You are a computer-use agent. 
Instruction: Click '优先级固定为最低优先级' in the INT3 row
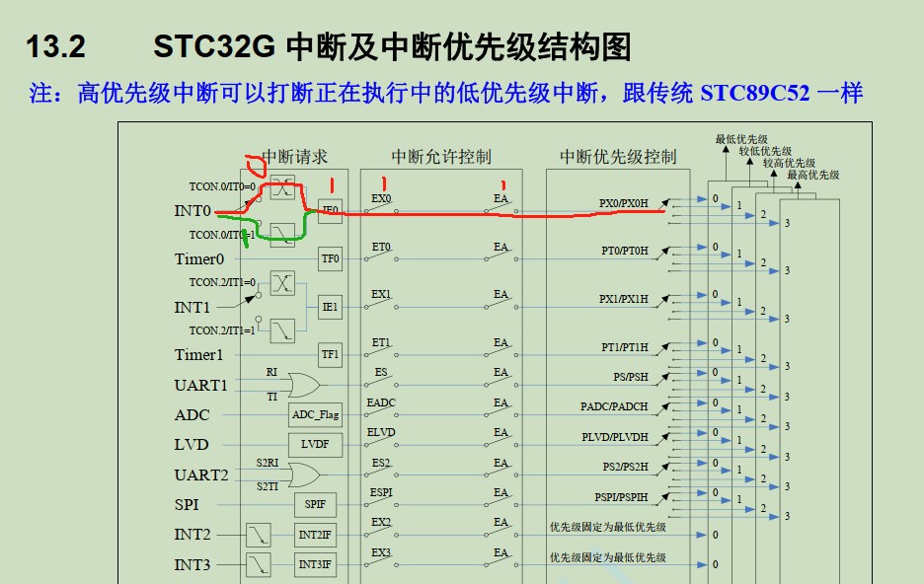pos(608,557)
